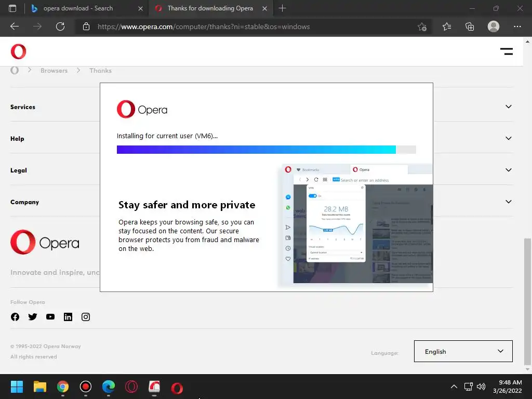Open the Edge profile avatar

point(494,26)
